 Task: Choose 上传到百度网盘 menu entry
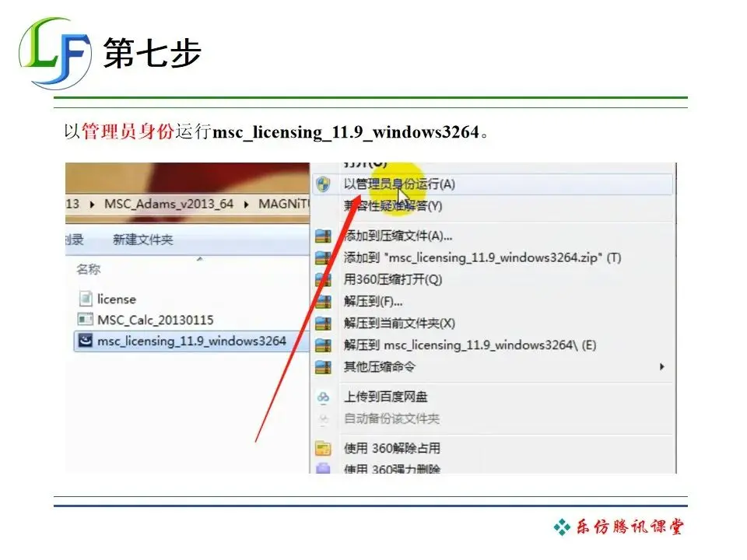click(x=385, y=397)
